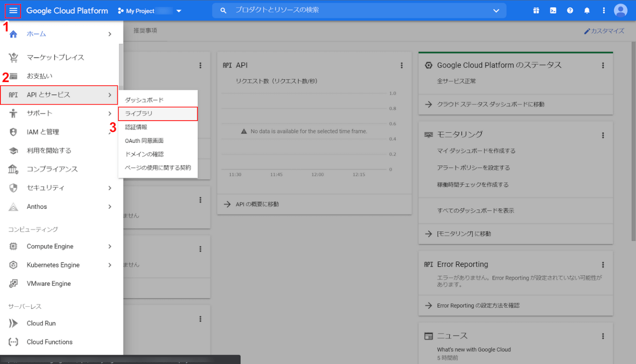Screen dimensions: 636x364
Task: Open the gift free trial icon
Action: [x=536, y=10]
